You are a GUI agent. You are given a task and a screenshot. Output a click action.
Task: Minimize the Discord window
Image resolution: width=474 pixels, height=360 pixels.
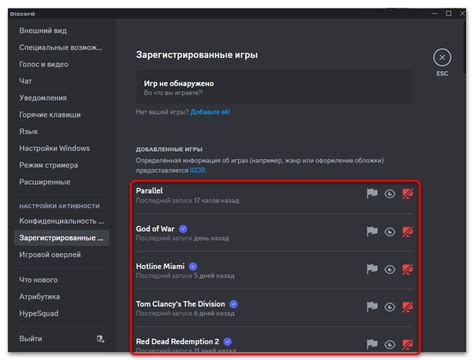[x=435, y=14]
